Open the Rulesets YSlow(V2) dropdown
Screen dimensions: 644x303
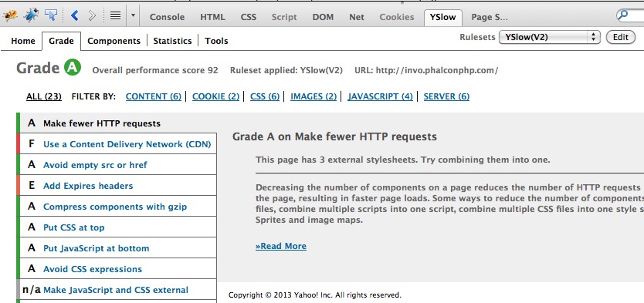(550, 37)
